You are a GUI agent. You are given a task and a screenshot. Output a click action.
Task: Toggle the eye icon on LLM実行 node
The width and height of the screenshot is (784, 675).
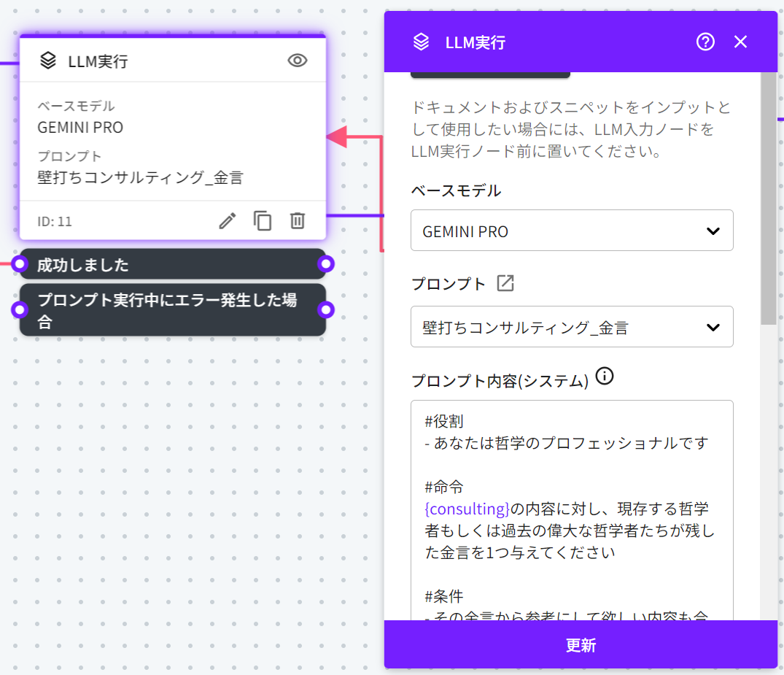pos(298,61)
